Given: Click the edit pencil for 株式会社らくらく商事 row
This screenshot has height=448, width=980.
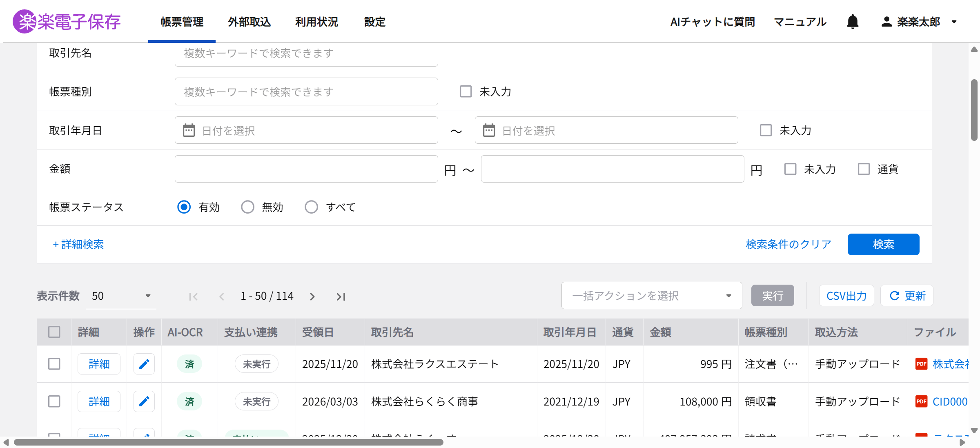Looking at the screenshot, I should [x=144, y=401].
